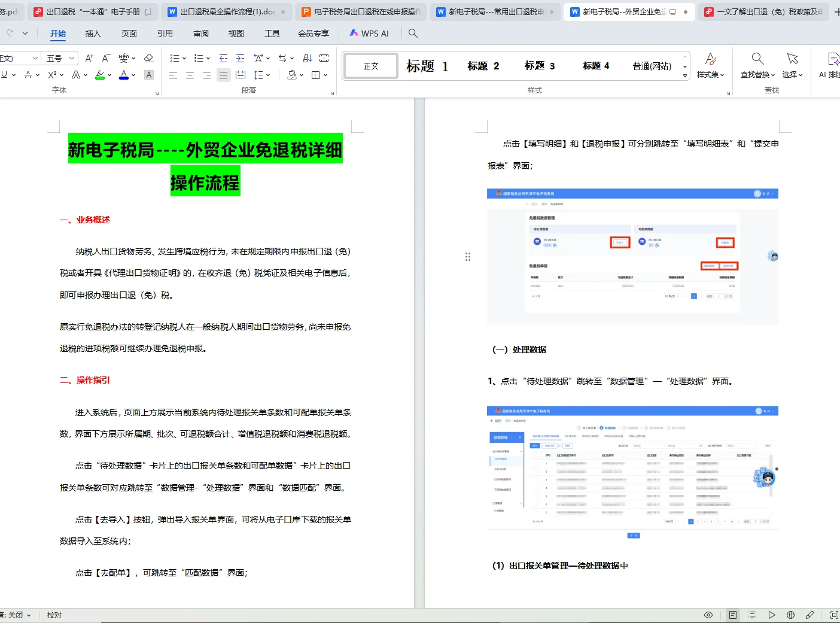
Task: Toggle justified paragraph alignment
Action: click(x=224, y=75)
